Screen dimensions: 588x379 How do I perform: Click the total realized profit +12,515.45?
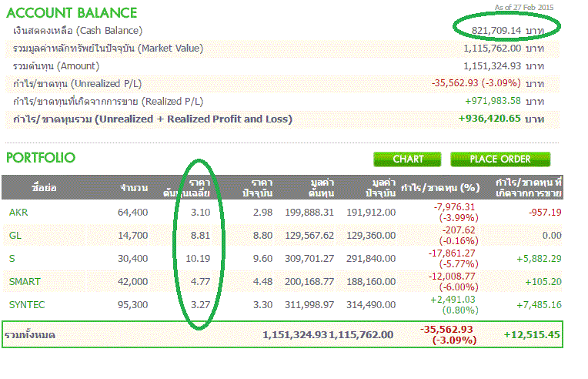click(533, 335)
